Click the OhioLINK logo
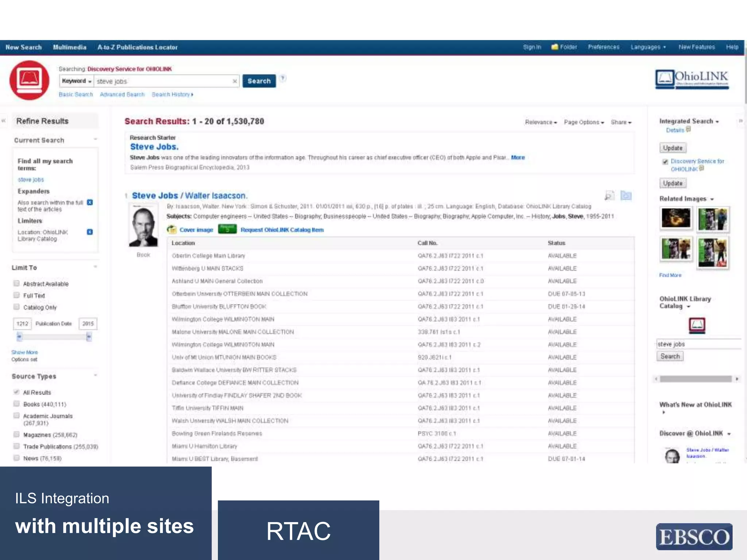The height and width of the screenshot is (560, 747). tap(692, 79)
